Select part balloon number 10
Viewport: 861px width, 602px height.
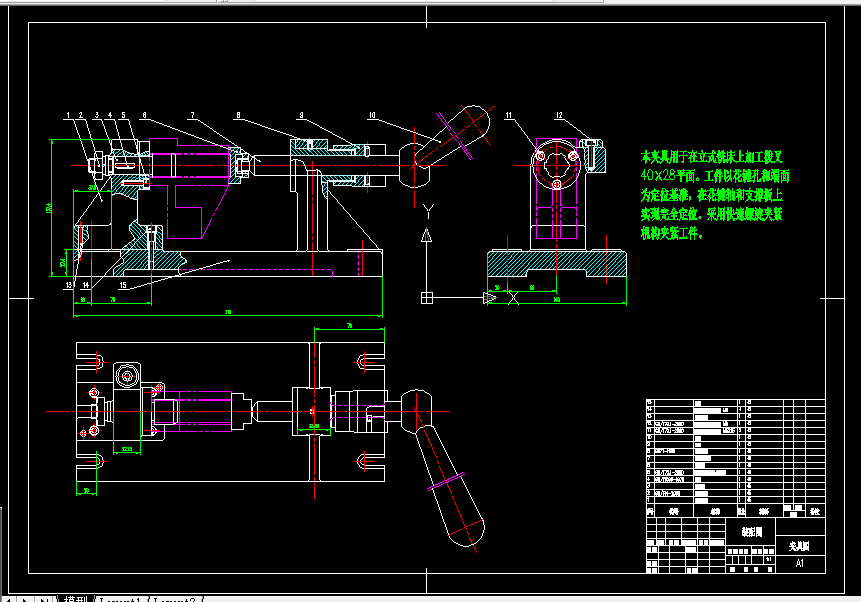pos(372,115)
